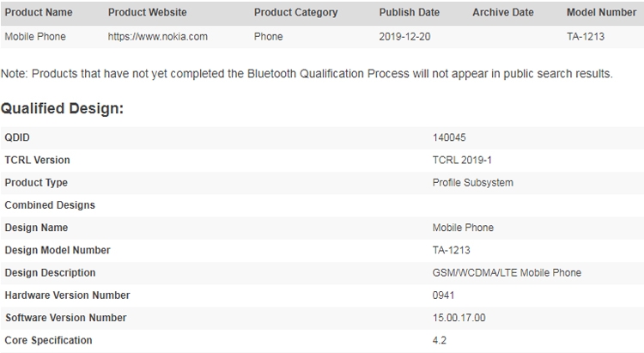Screen dimensions: 644x353
Task: Select the Core Specification value 4.2
Action: pyautogui.click(x=439, y=340)
